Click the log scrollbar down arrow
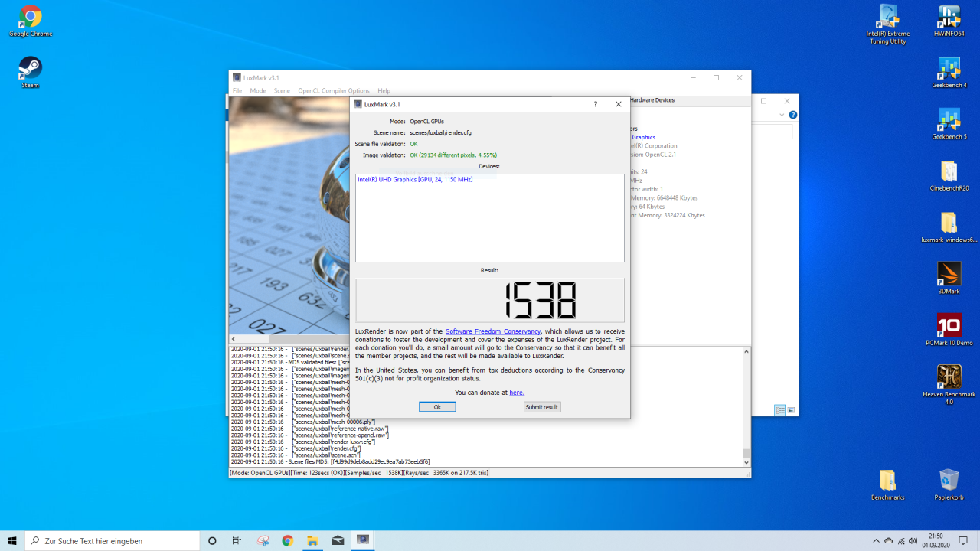980x551 pixels. 746,462
